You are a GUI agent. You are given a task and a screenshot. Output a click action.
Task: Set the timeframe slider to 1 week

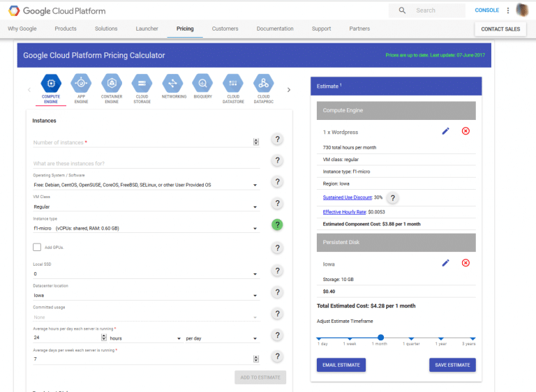tap(350, 339)
